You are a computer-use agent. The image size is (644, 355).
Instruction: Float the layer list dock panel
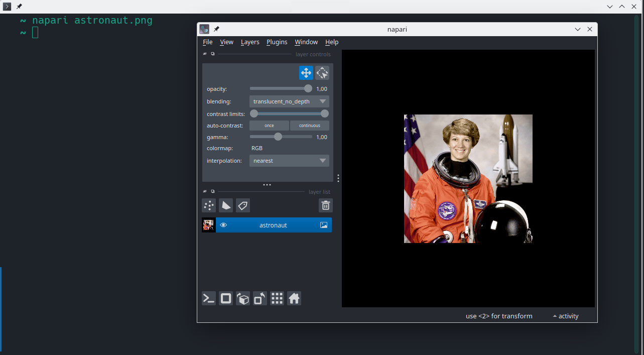(x=212, y=191)
